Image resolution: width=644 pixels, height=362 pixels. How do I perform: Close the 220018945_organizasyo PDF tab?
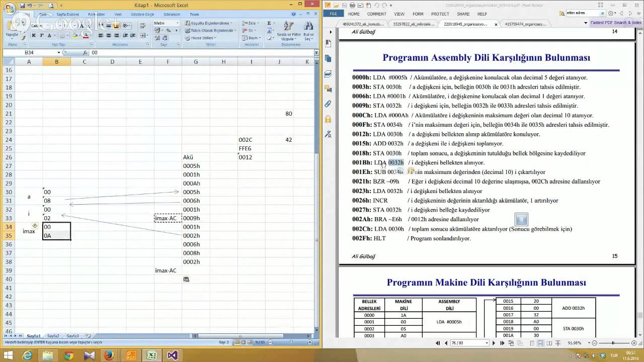coord(496,24)
